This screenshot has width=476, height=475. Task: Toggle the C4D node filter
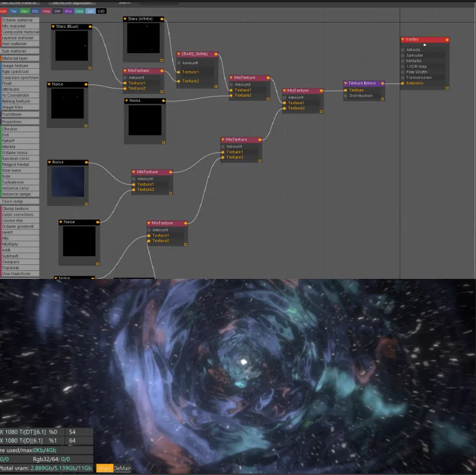click(101, 11)
